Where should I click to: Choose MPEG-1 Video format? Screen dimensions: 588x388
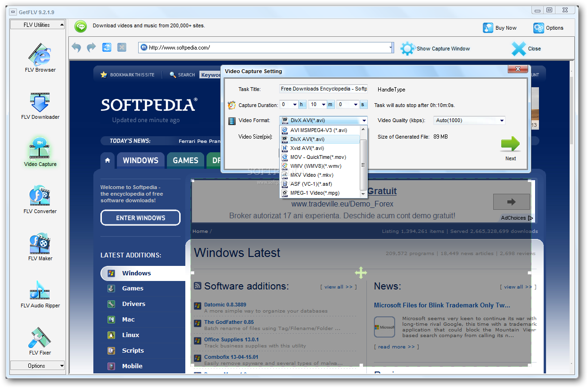click(x=320, y=193)
